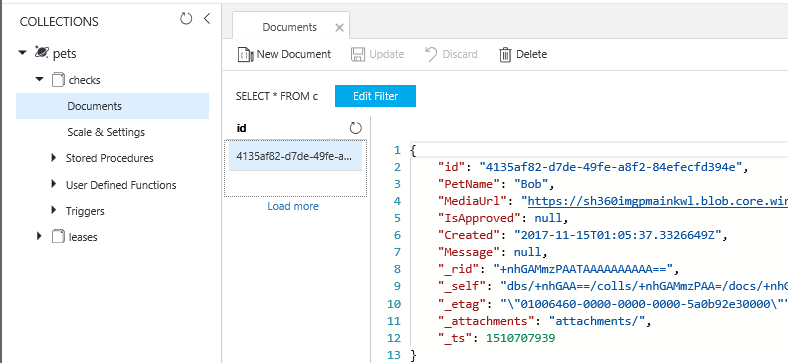Click Edit Filter button
Viewport: 788px width, 363px height.
tap(375, 96)
